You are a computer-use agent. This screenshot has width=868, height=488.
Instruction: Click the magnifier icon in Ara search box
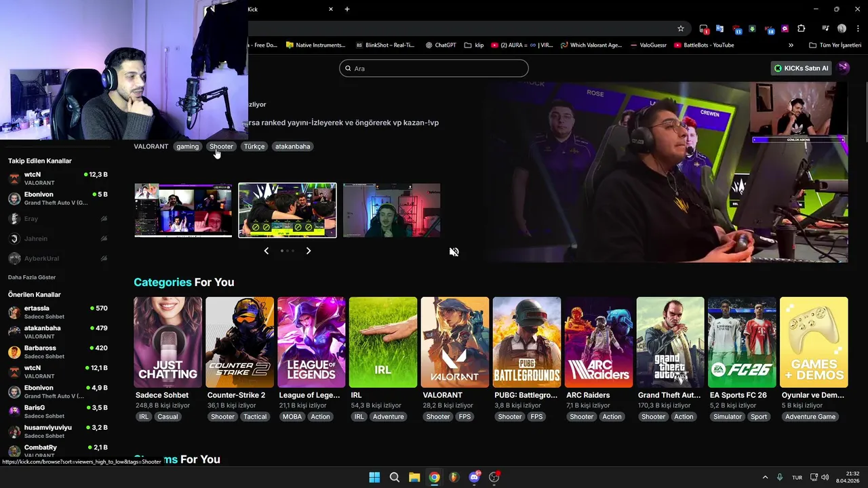[x=349, y=68]
